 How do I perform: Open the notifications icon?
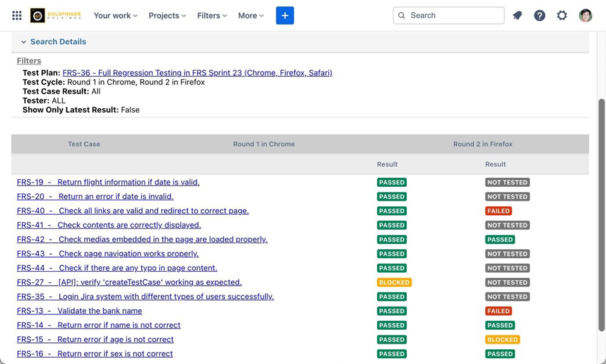(517, 15)
